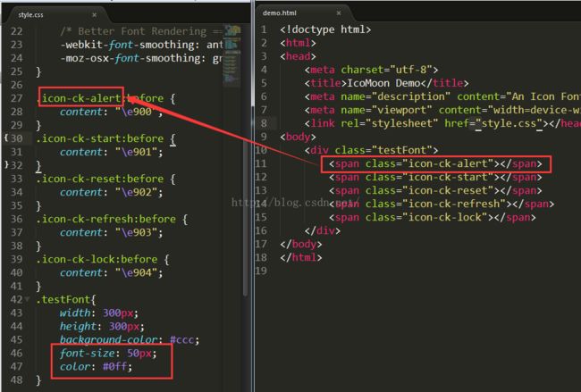Click the content "\e904" declaration
Image resolution: width=581 pixels, height=392 pixels.
(x=111, y=273)
